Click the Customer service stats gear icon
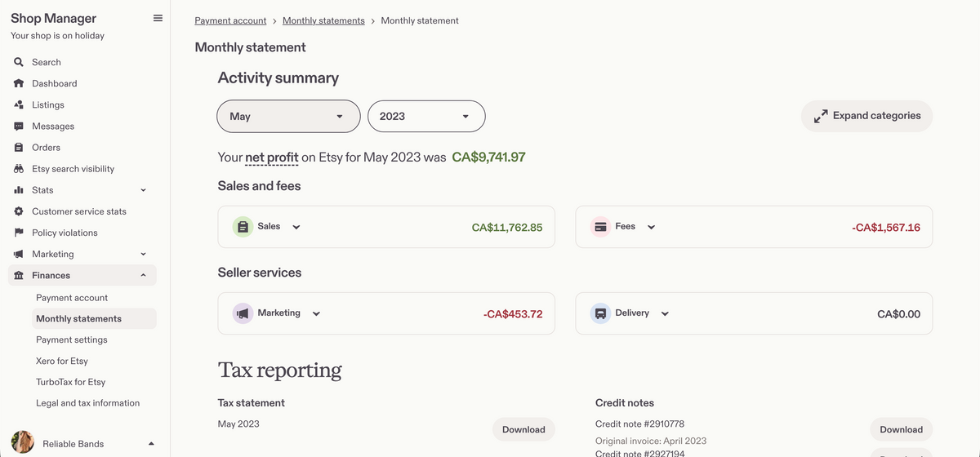 click(19, 211)
